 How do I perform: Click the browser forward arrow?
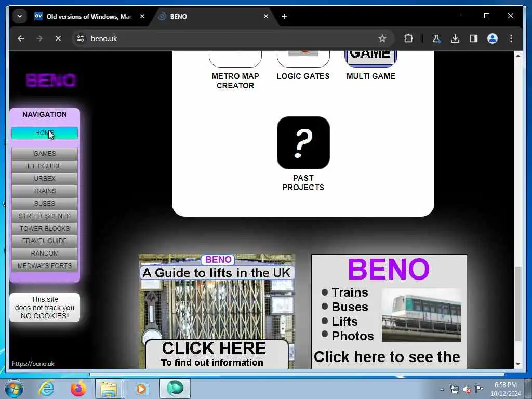point(39,38)
